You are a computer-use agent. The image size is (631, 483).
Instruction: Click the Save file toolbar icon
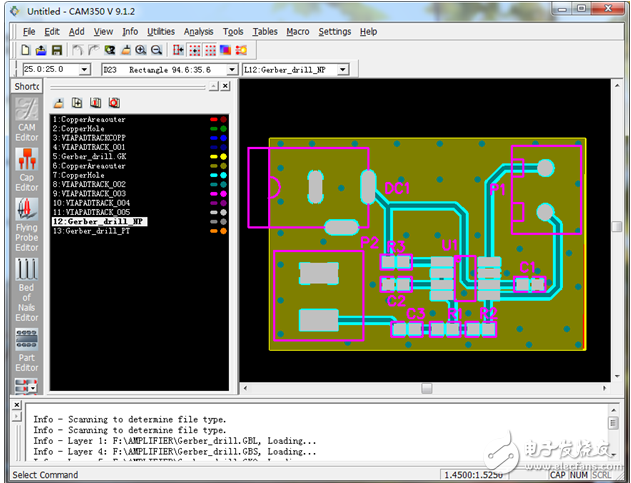click(58, 50)
